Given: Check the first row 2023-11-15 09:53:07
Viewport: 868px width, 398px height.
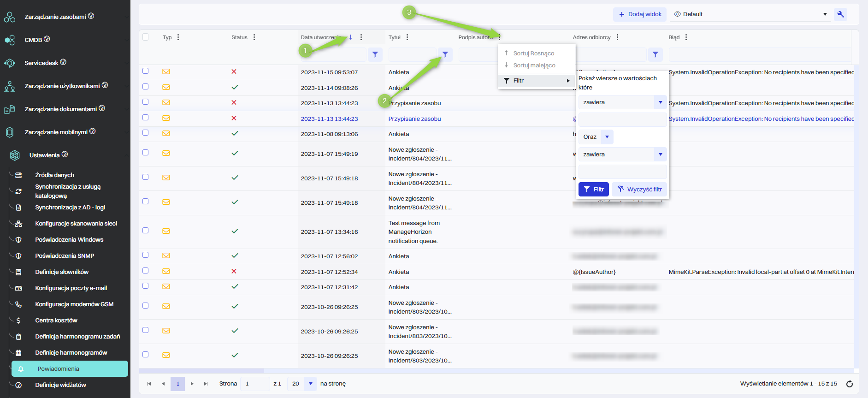Looking at the screenshot, I should tap(146, 71).
